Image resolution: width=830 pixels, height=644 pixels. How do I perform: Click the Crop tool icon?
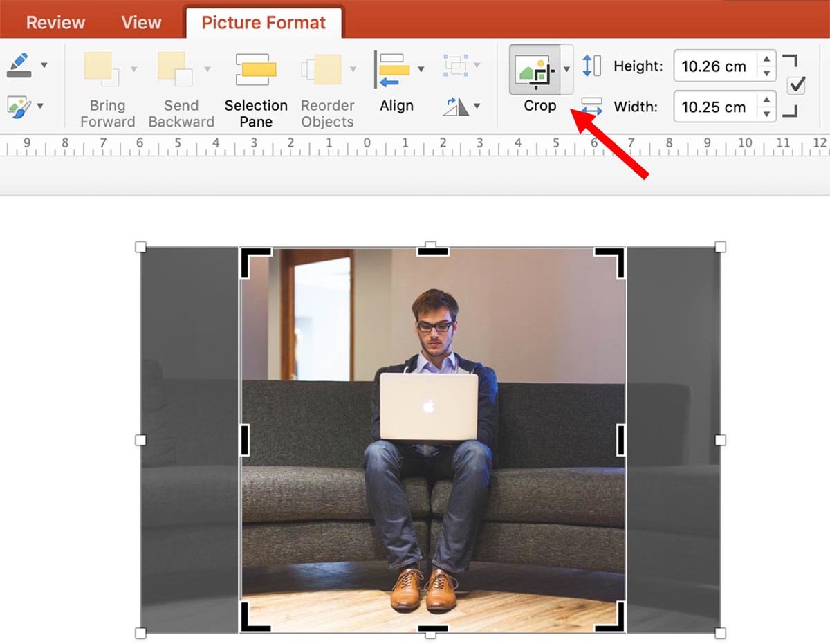pos(534,70)
